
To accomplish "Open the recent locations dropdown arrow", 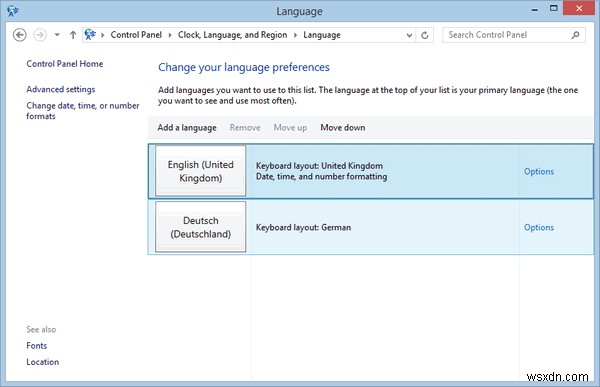I will [x=57, y=35].
